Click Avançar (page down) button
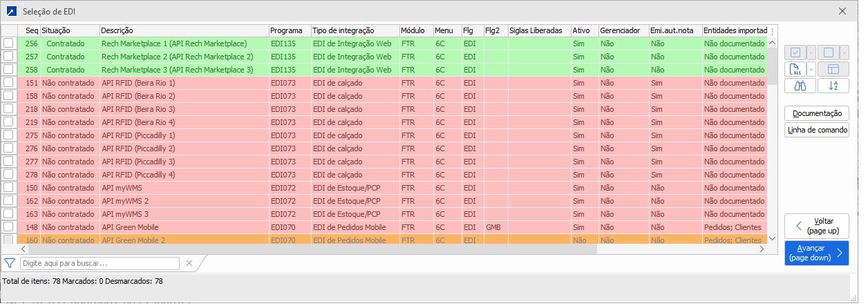Screen dimensions: 868x308 pyautogui.click(x=817, y=253)
